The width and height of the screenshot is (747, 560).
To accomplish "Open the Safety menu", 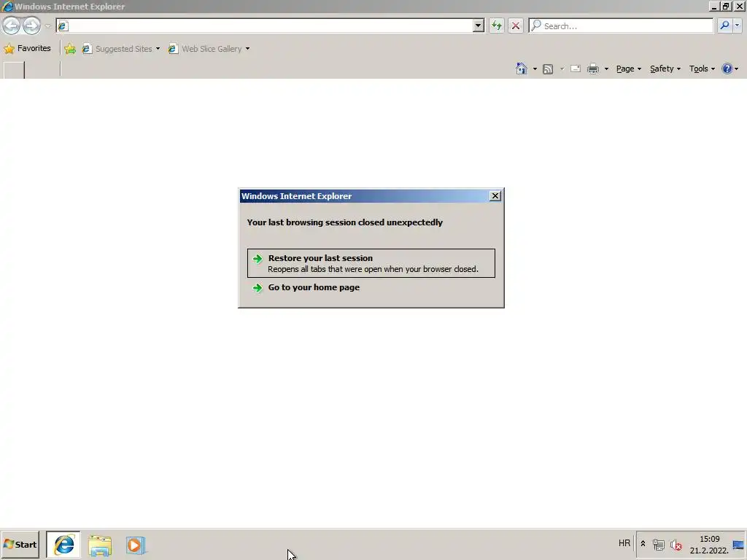I will click(x=665, y=69).
